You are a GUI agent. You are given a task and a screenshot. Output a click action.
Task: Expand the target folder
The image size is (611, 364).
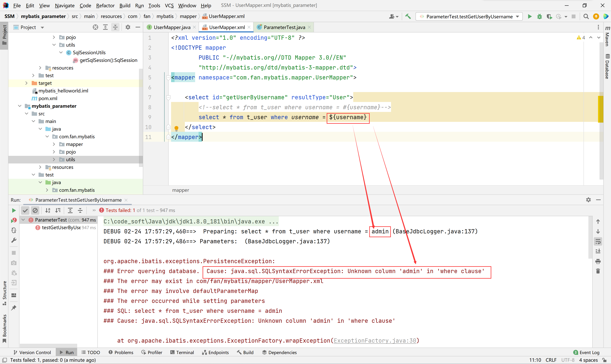(x=27, y=83)
